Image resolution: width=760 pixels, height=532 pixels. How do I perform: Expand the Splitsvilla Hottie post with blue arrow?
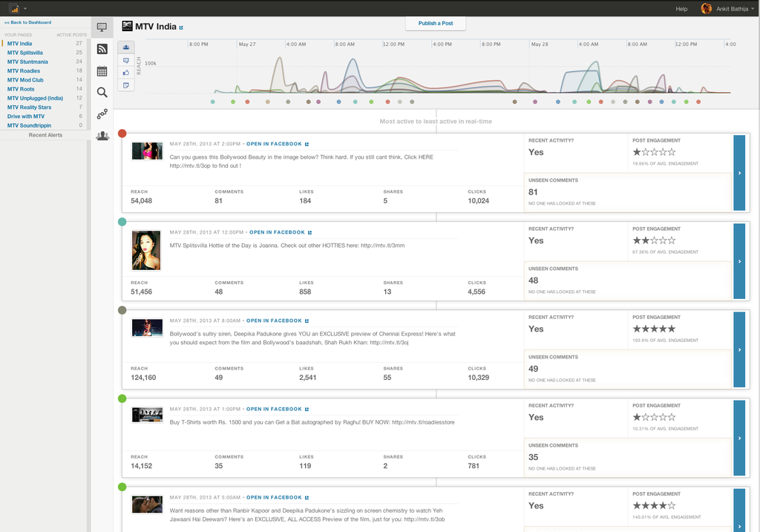click(x=739, y=261)
